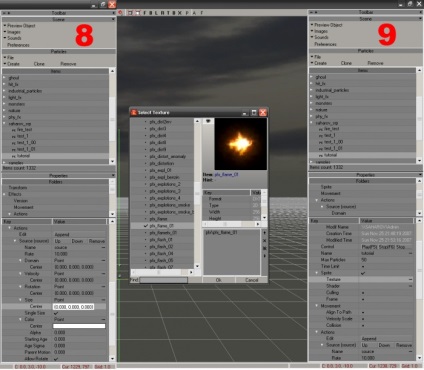Click the A button in the viewport toolbar
Viewport: 424px width, 370px height.
click(x=194, y=13)
